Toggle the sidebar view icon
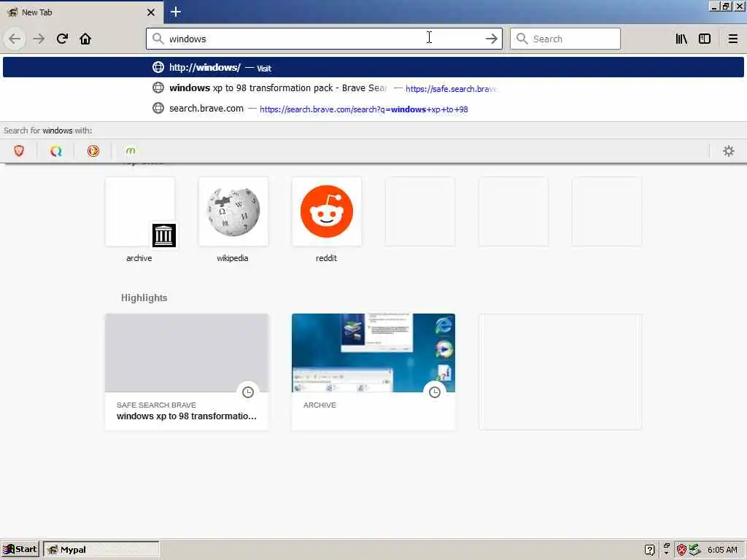The width and height of the screenshot is (747, 560). pyautogui.click(x=705, y=39)
